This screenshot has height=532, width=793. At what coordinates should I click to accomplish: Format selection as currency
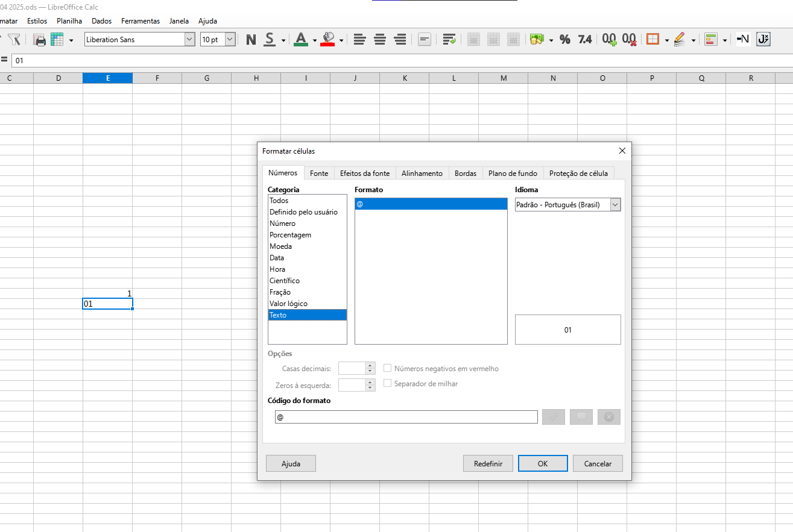click(x=537, y=40)
